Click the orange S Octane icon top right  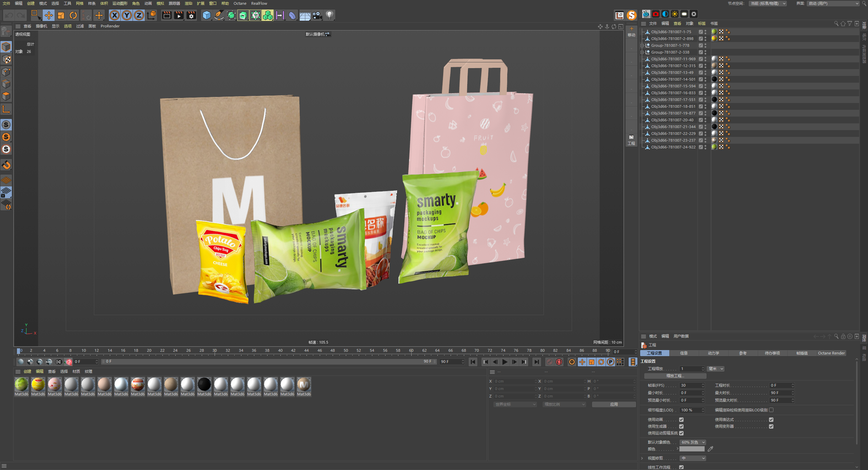(x=631, y=15)
